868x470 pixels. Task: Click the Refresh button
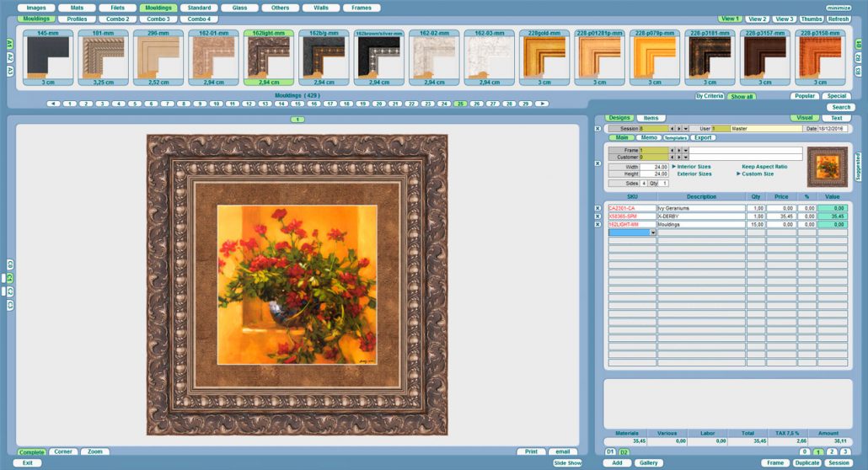click(839, 19)
